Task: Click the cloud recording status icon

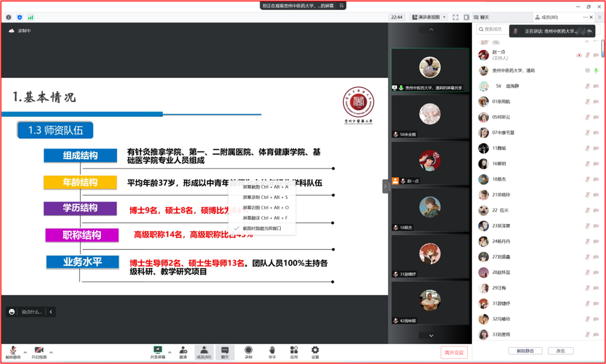Action: [x=11, y=30]
